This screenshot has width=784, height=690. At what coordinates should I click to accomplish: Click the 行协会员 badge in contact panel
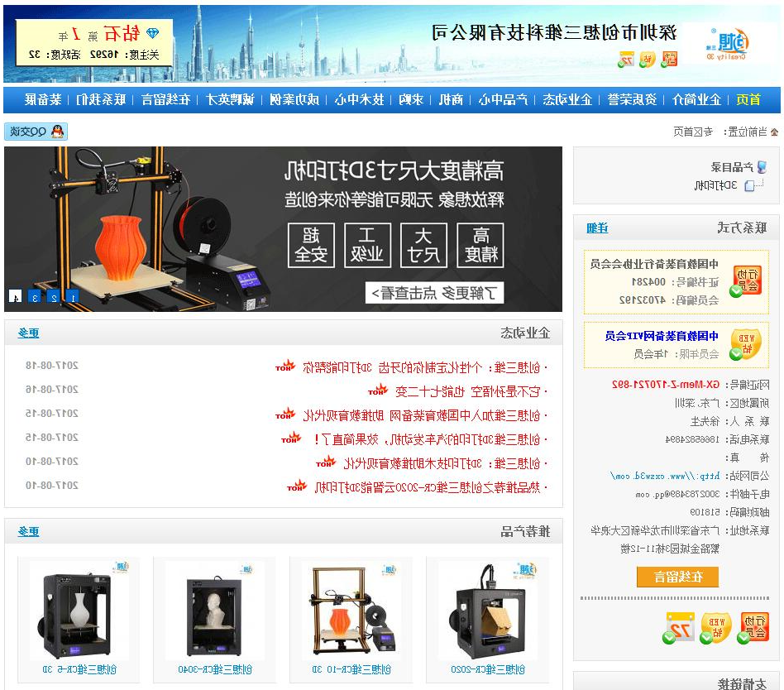click(x=748, y=276)
